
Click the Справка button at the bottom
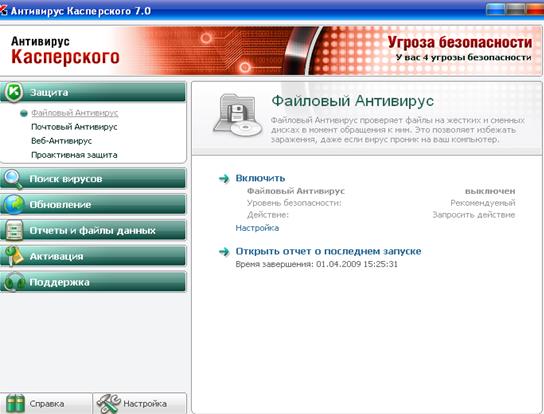click(46, 404)
